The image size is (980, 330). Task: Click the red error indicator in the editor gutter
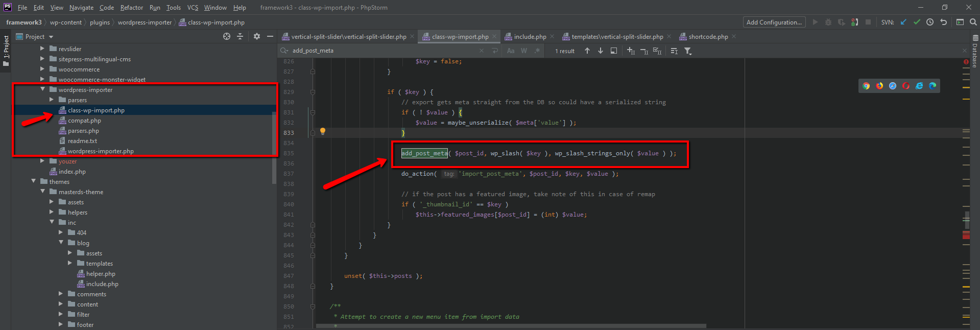966,62
